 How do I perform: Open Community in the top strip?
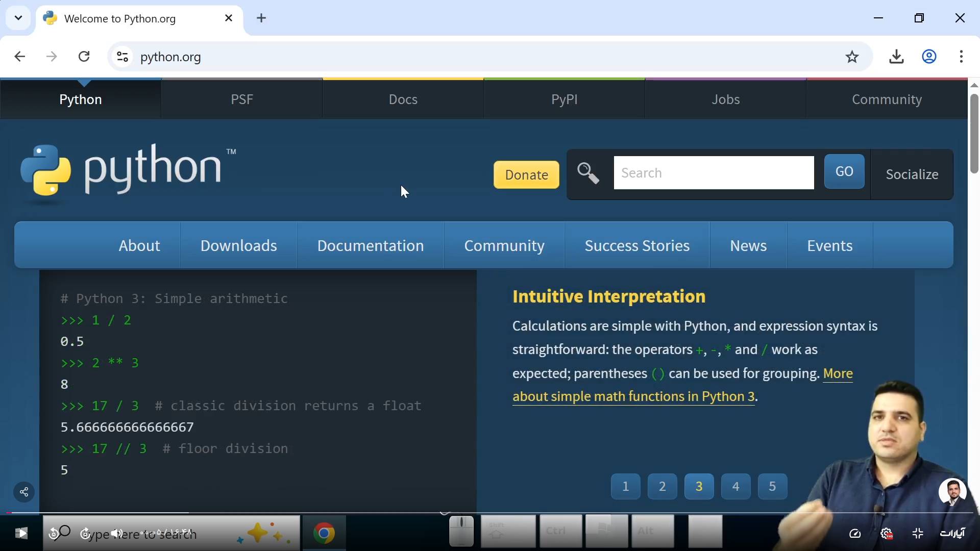887,99
